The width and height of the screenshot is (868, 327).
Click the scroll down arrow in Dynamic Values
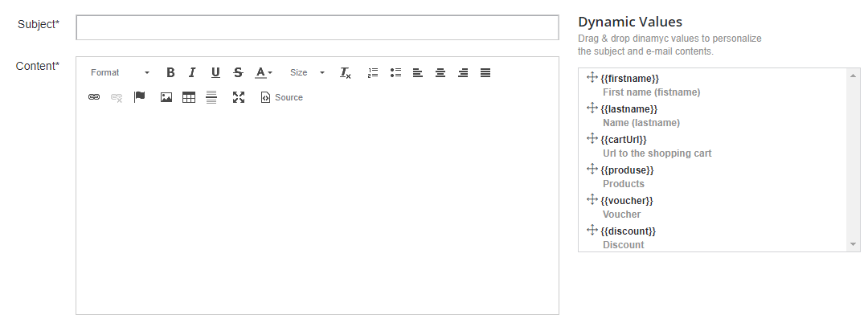click(x=853, y=244)
